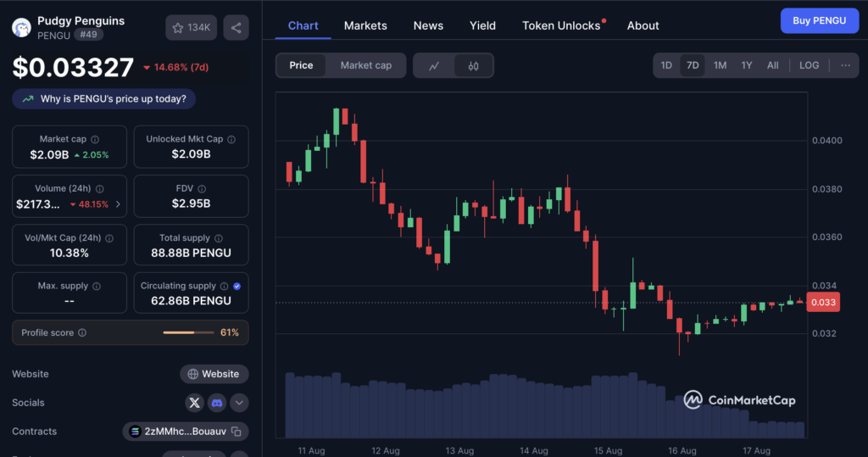Click the Volume (24h) info icon
868x457 pixels.
coord(100,189)
